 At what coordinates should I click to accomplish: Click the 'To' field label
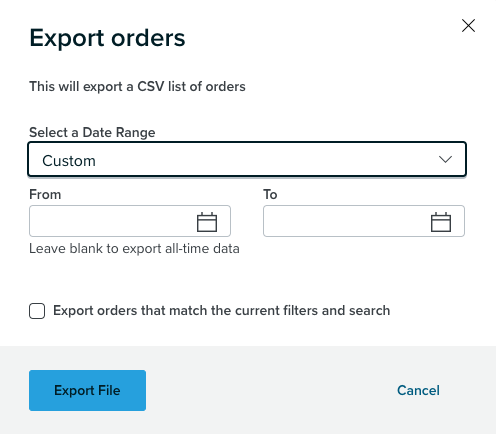(x=270, y=194)
